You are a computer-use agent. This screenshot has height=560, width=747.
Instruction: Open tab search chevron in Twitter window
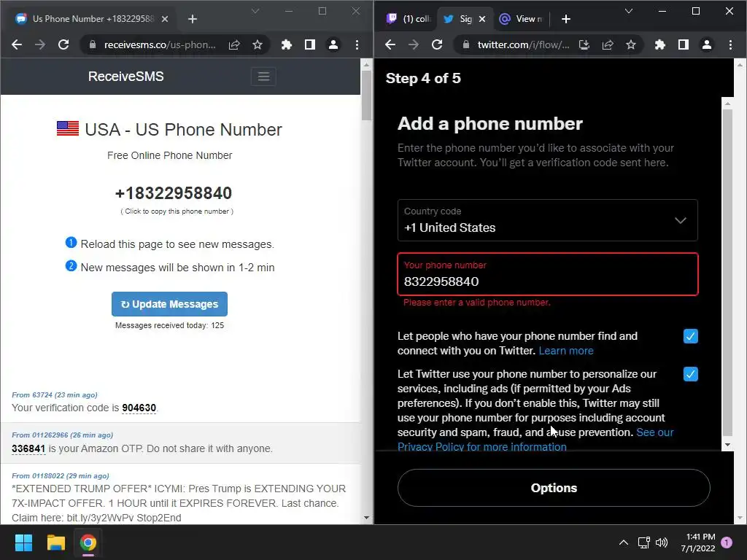pyautogui.click(x=629, y=11)
